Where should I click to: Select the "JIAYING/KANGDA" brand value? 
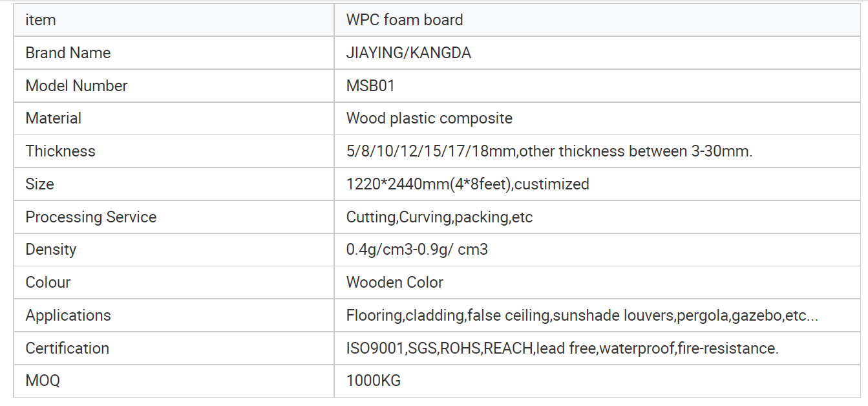tap(408, 53)
